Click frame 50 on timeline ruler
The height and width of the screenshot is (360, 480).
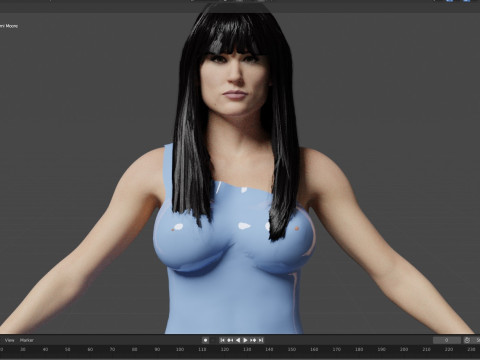(68, 349)
